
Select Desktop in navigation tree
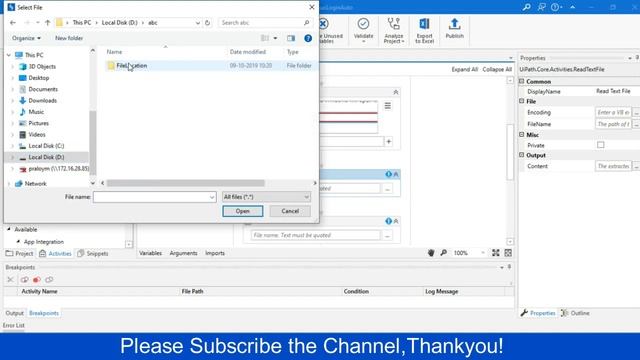38,78
